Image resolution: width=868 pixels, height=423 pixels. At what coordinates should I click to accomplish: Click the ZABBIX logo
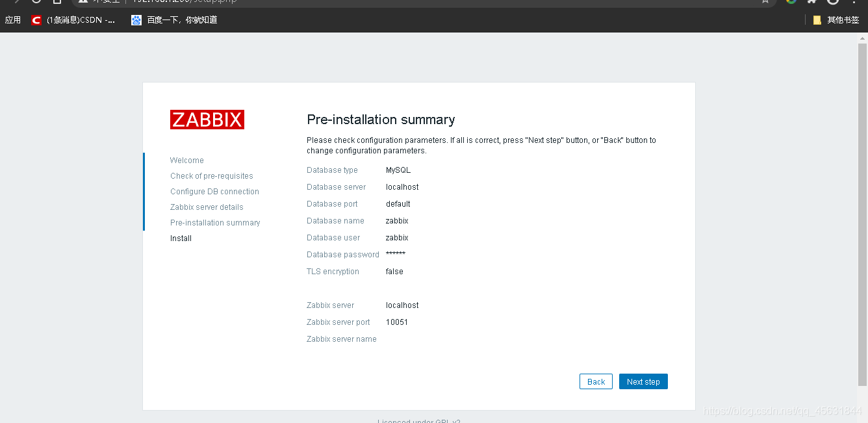point(207,120)
